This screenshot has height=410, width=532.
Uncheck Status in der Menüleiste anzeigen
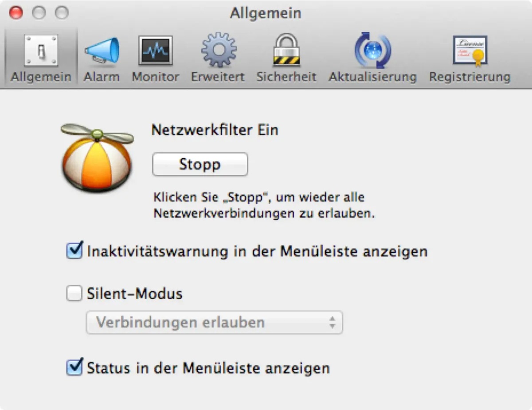coord(74,367)
